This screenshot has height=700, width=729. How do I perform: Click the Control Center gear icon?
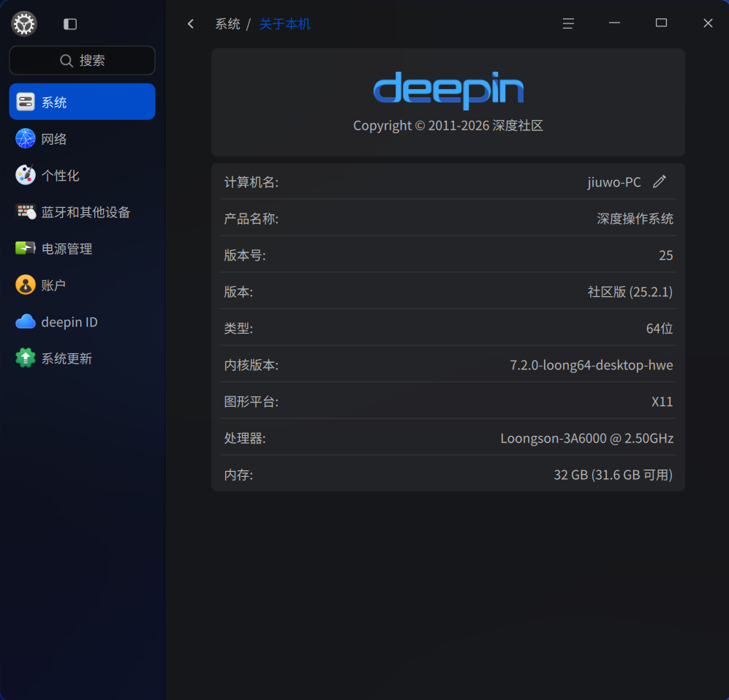coord(24,23)
